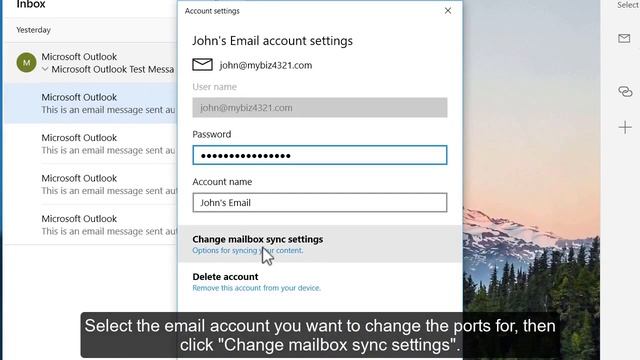The height and width of the screenshot is (360, 640).
Task: Click the green M avatar for Microsoft Outlook
Action: click(x=27, y=62)
